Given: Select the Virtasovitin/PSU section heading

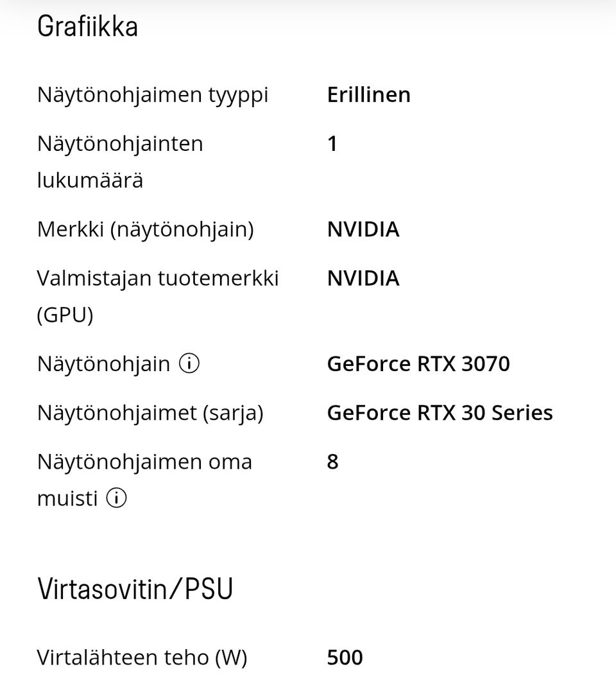Looking at the screenshot, I should coord(135,588).
